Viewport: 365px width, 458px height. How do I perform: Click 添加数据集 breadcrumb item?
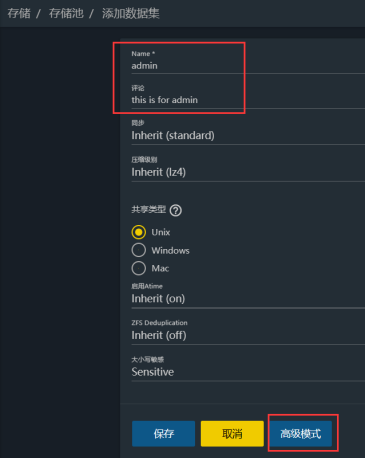(x=131, y=13)
